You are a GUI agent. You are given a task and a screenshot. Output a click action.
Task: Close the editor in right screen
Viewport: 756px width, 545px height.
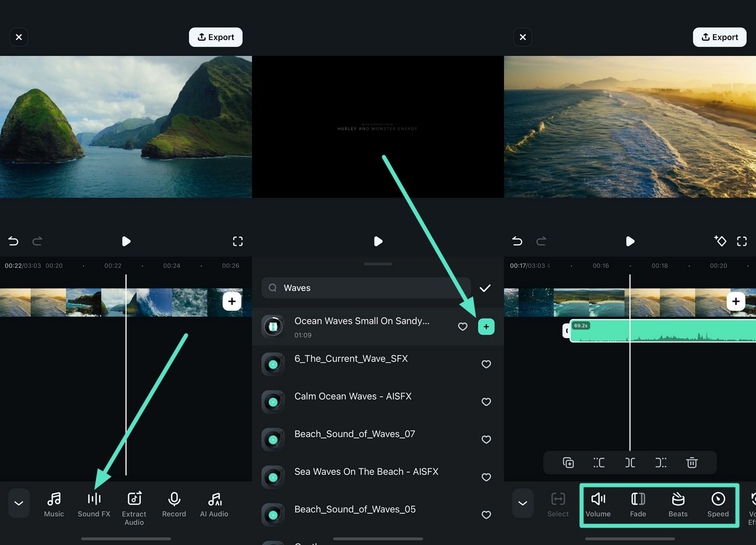(523, 37)
